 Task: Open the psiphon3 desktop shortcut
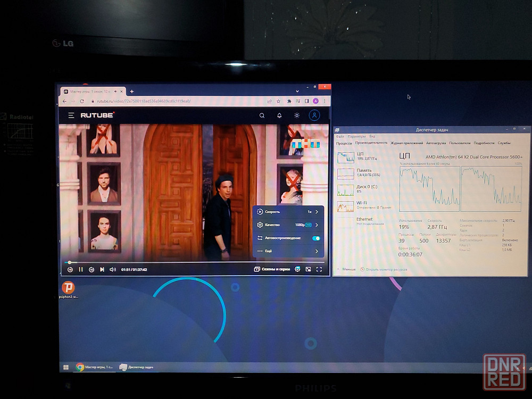[x=68, y=290]
